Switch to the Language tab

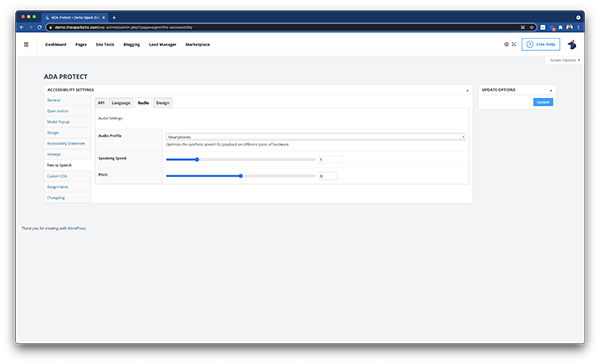(121, 103)
